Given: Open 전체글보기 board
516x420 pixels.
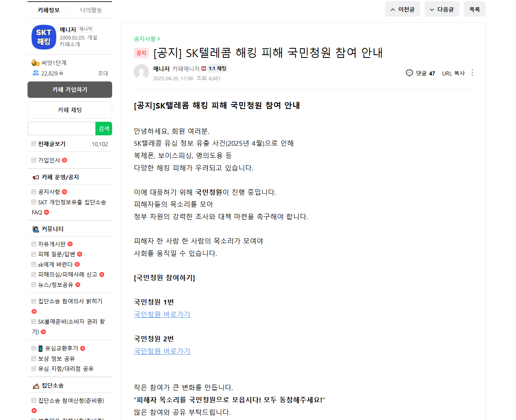Looking at the screenshot, I should click(x=52, y=144).
